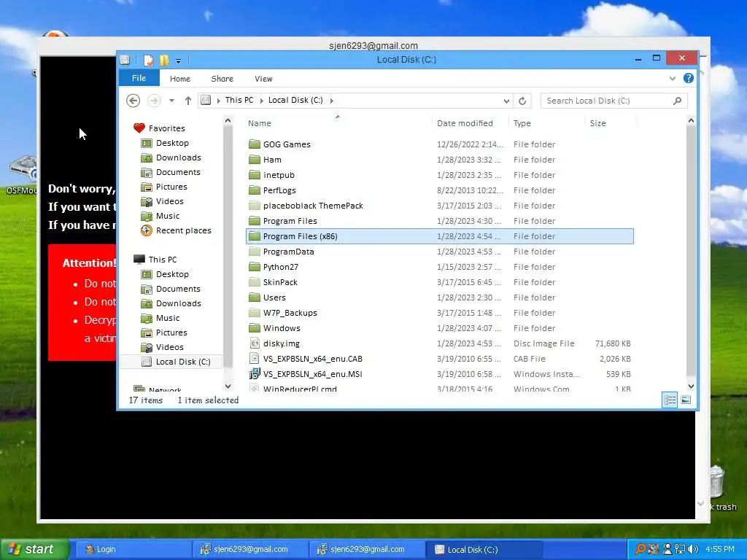
Task: Click the Forward navigation arrow
Action: (153, 101)
